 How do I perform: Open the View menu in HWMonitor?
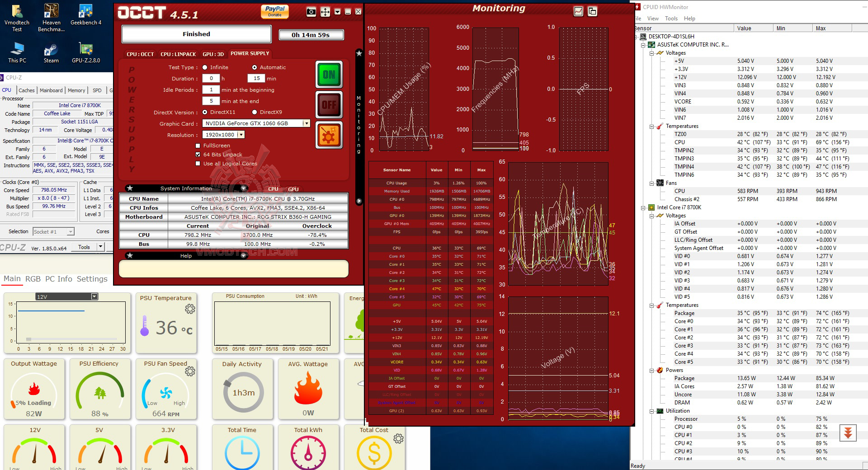[653, 19]
